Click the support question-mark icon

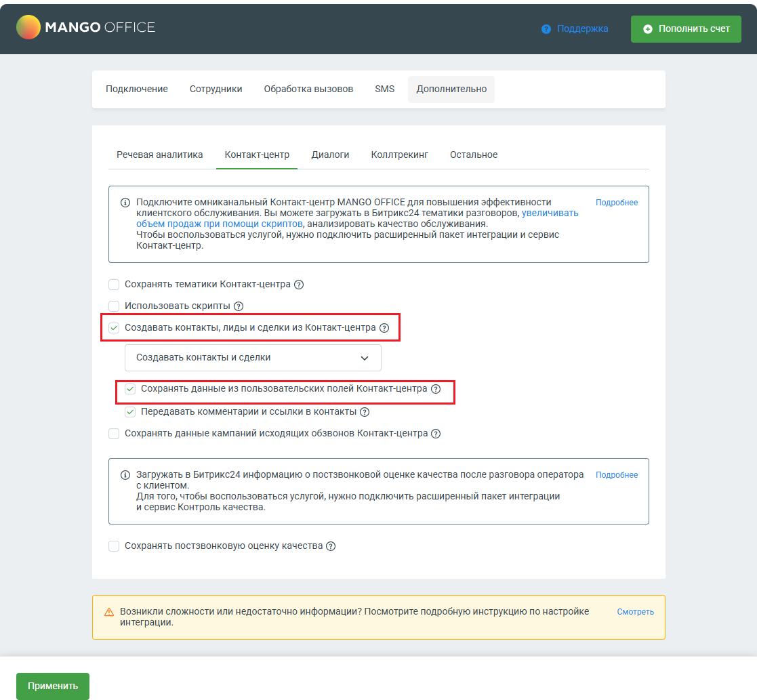pyautogui.click(x=546, y=29)
